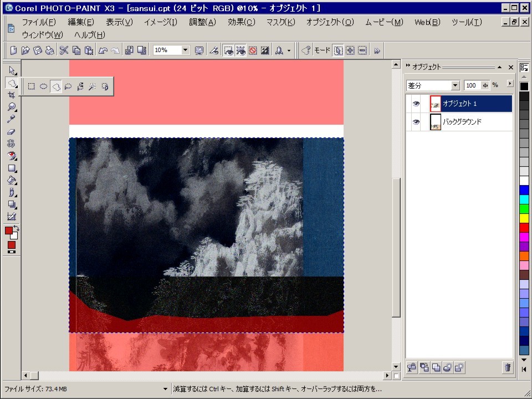The width and height of the screenshot is (532, 399).
Task: Click the Open file toolbar icon
Action: pyautogui.click(x=25, y=50)
